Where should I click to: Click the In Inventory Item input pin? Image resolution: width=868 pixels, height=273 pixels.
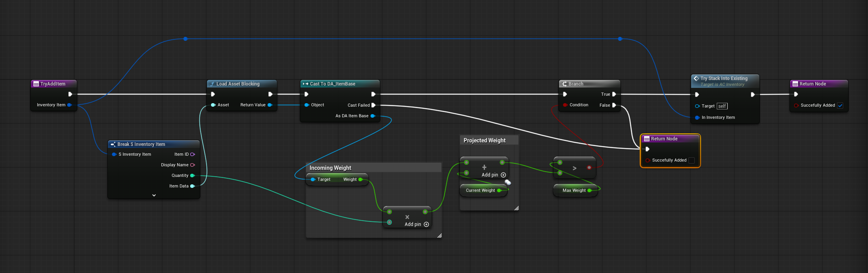tap(697, 117)
